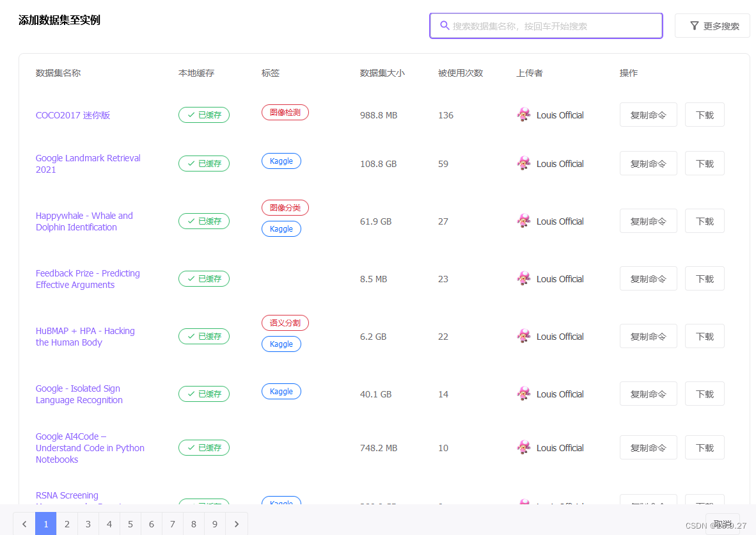Click the next-page arrow in pagination

point(236,523)
